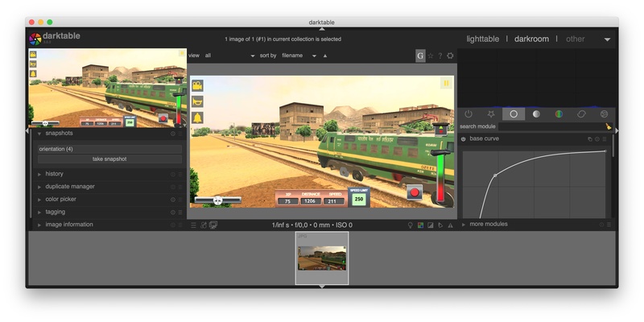Open the quick styles icon
The width and height of the screenshot is (644, 322).
tap(204, 225)
